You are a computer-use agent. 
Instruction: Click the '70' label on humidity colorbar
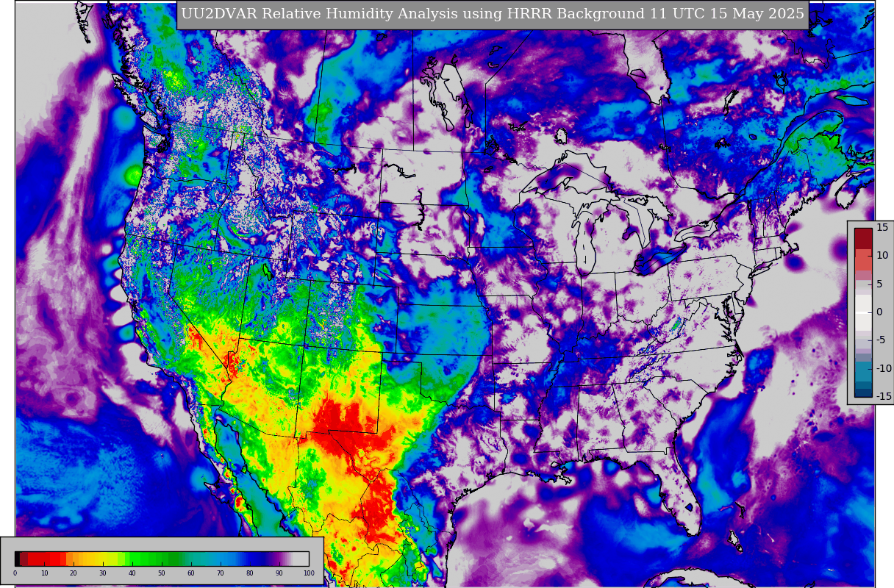tap(221, 573)
